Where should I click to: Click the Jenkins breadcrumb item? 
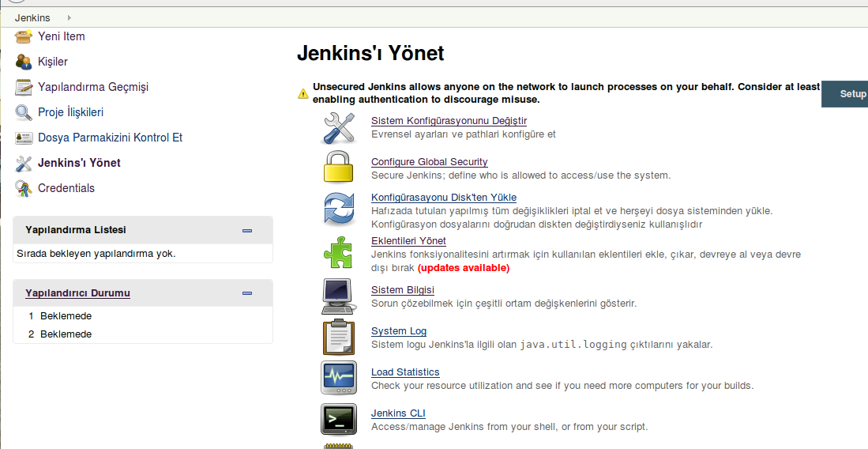pyautogui.click(x=32, y=17)
